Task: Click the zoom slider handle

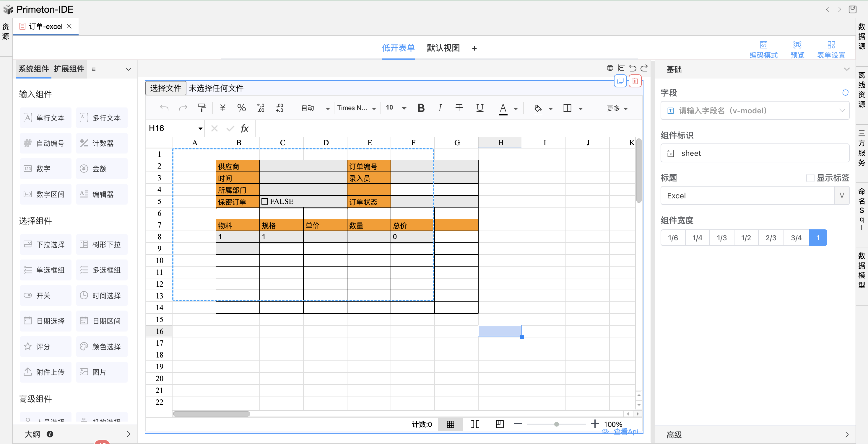Action: [557, 424]
